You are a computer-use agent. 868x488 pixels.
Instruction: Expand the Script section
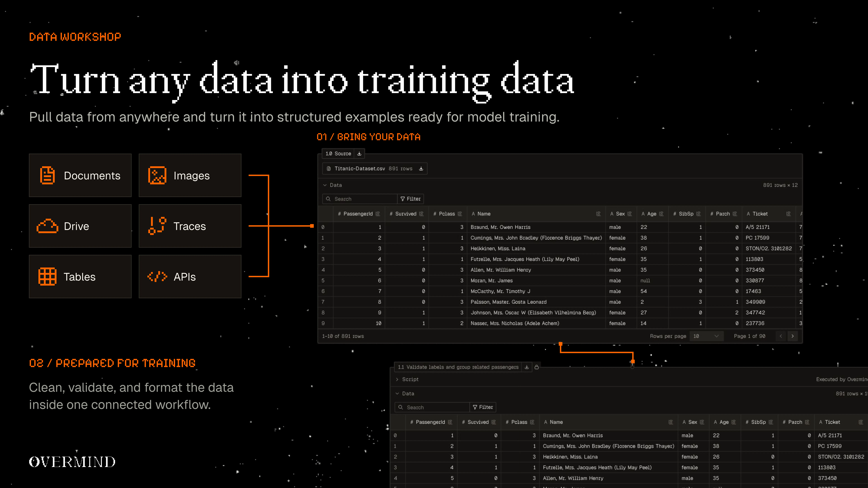pyautogui.click(x=397, y=380)
